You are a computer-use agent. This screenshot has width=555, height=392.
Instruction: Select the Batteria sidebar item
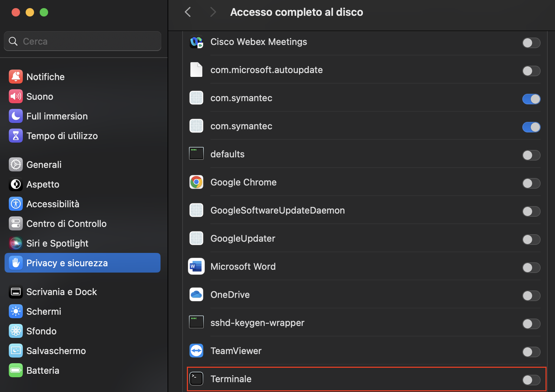(43, 371)
